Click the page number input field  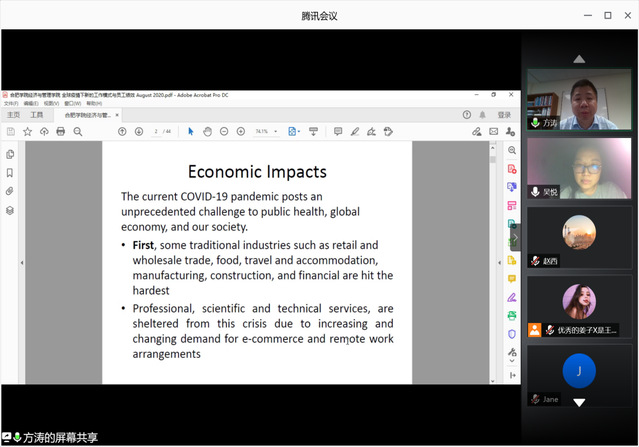click(x=158, y=131)
